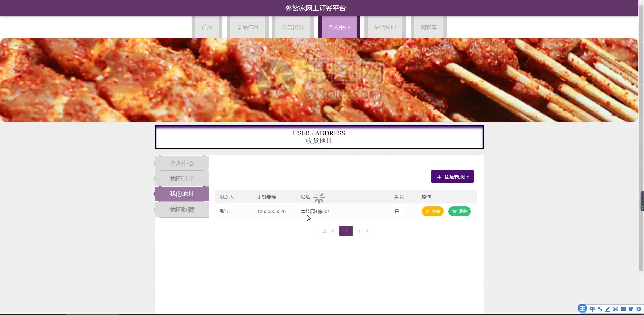This screenshot has height=315, width=644.
Task: Click the plus icon on 添加新地址
Action: coord(439,177)
